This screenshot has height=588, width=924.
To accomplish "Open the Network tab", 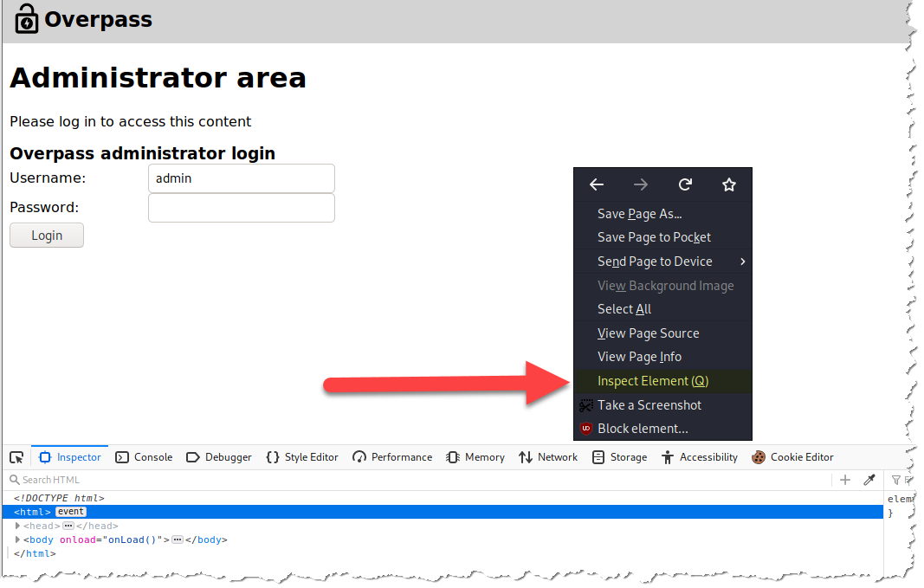I will click(x=548, y=457).
